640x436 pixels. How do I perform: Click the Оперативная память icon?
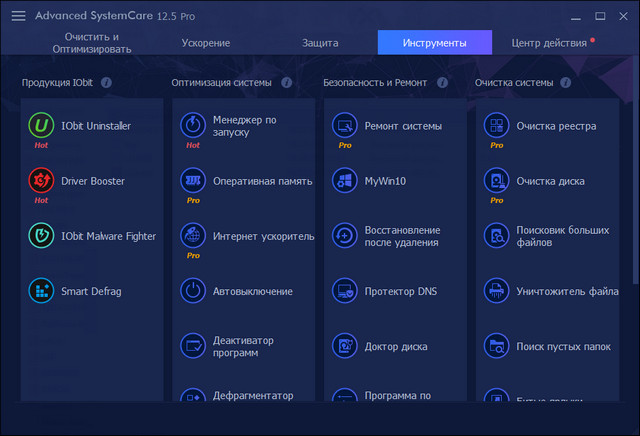click(x=193, y=181)
